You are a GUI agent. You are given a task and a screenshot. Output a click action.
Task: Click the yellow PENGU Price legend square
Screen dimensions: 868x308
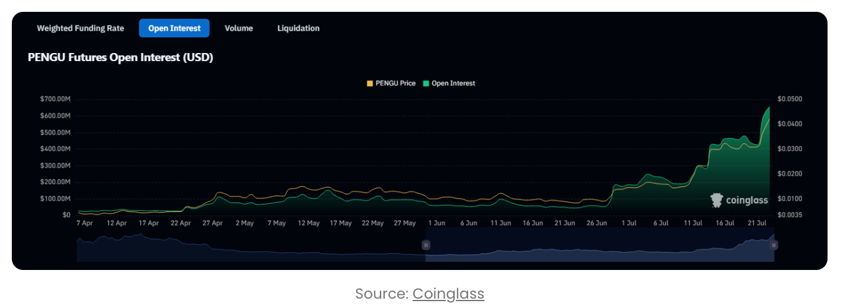coord(370,83)
